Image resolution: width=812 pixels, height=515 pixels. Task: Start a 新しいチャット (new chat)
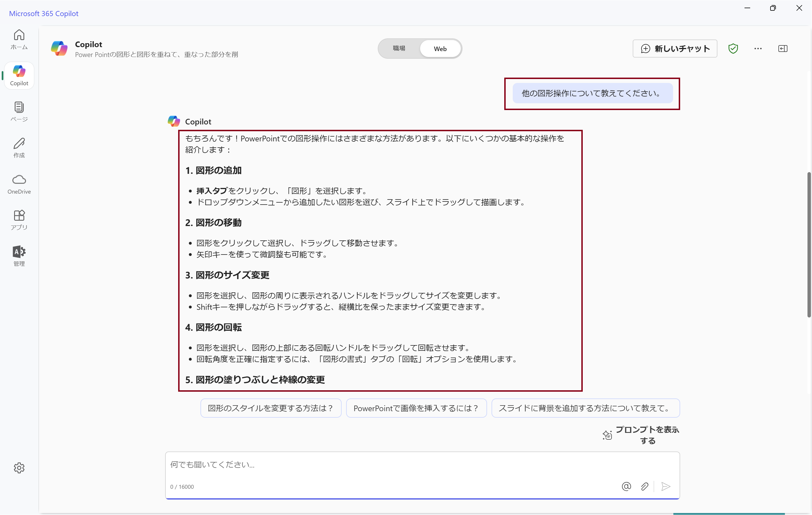675,49
